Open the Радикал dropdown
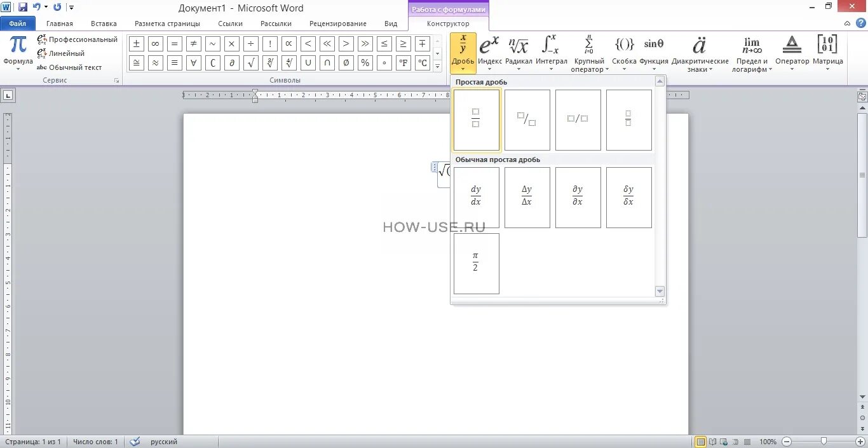Image resolution: width=868 pixels, height=448 pixels. pyautogui.click(x=519, y=53)
